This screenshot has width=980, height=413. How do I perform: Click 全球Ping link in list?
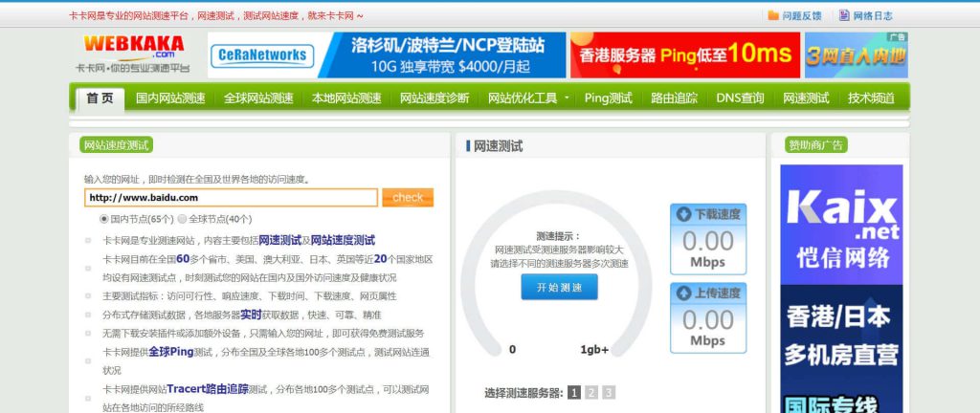[171, 352]
